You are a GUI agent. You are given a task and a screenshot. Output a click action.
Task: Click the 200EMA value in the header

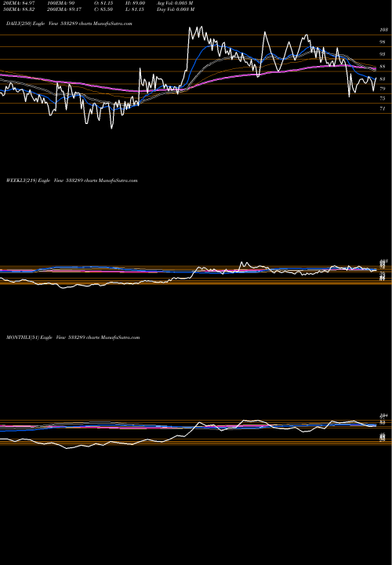[x=63, y=9]
